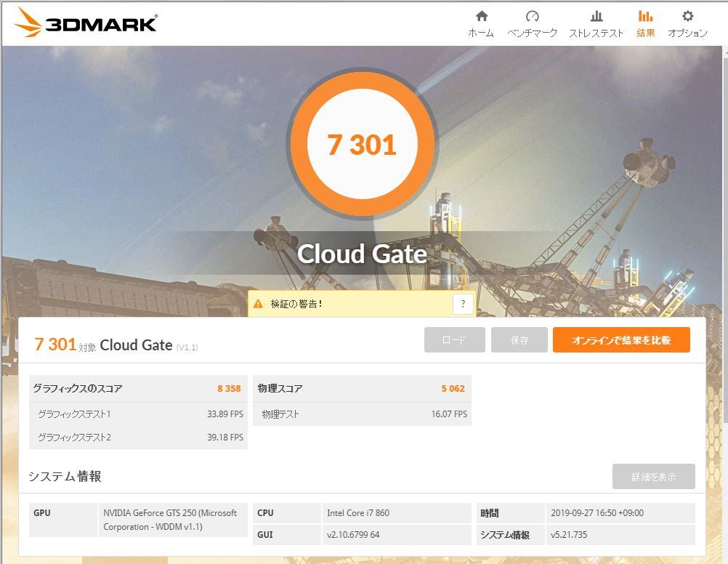The image size is (728, 564).
Task: Compare results online with the orange button
Action: (621, 340)
